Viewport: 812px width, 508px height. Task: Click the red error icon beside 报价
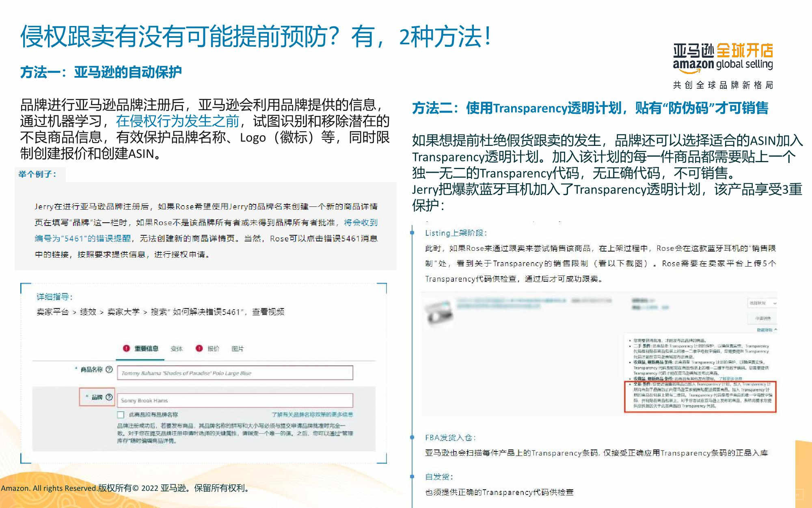tap(199, 348)
